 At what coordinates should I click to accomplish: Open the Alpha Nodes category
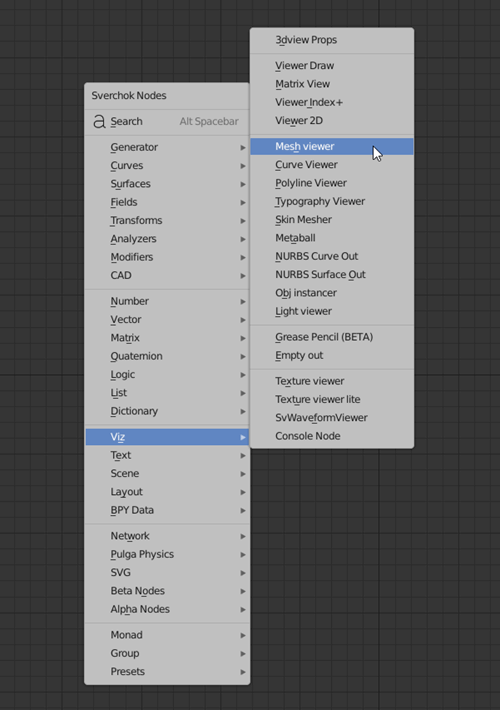tap(167, 609)
